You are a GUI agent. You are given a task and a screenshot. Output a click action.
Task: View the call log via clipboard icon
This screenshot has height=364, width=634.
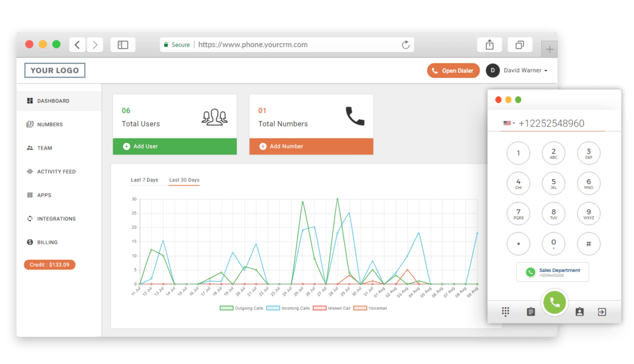point(530,312)
